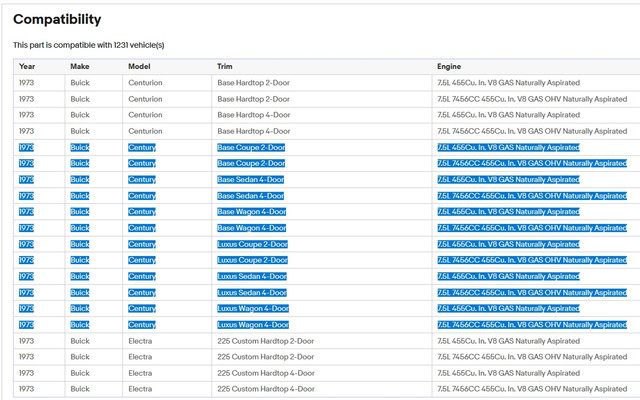Image resolution: width=640 pixels, height=400 pixels.
Task: Select non-OHV engine cell in Century Base Wagon row
Action: coord(509,212)
